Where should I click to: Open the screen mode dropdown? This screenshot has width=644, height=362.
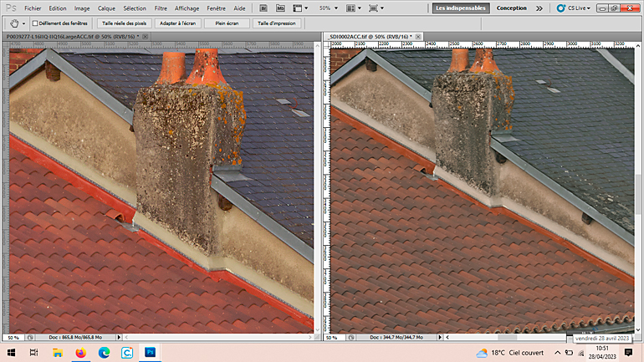(x=376, y=8)
